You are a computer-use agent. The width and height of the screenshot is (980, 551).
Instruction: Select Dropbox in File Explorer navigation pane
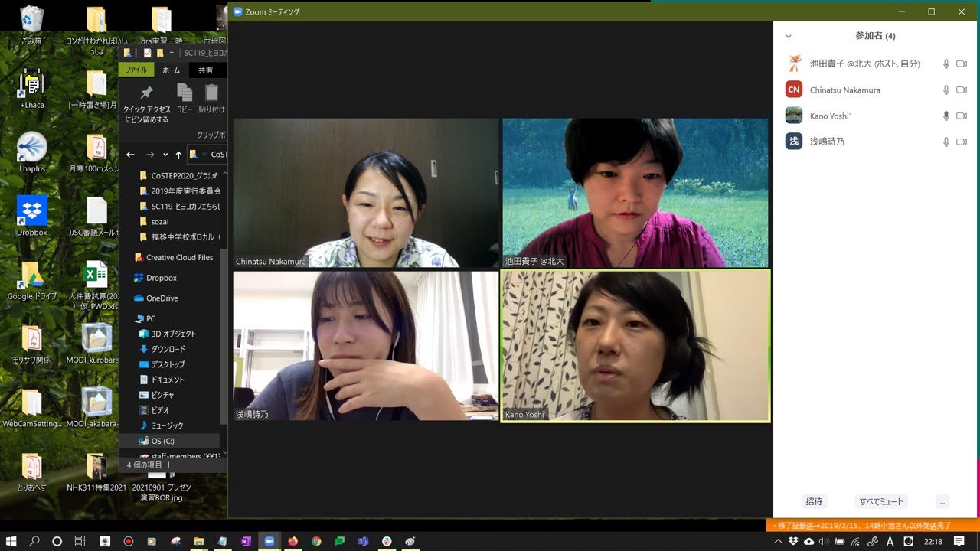coord(155,278)
